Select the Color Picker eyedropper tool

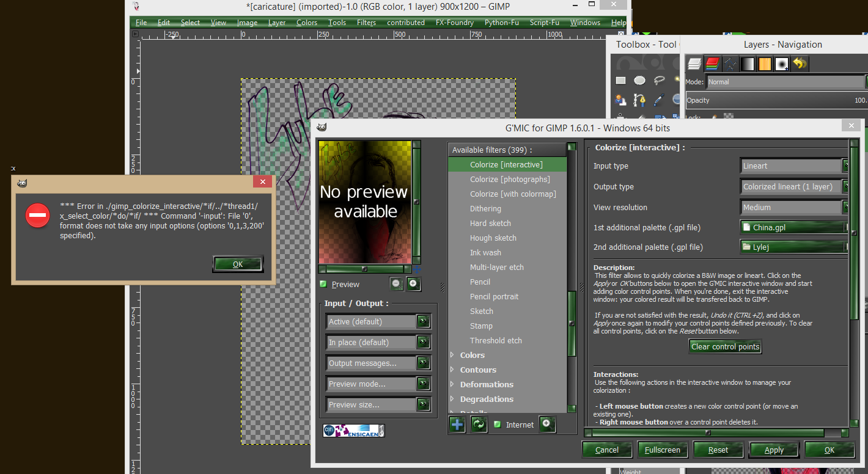659,100
